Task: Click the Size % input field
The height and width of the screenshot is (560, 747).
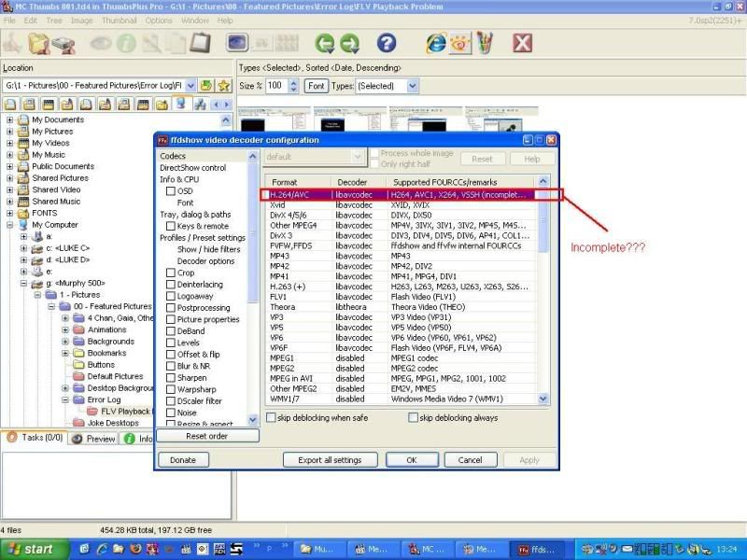Action: [277, 86]
